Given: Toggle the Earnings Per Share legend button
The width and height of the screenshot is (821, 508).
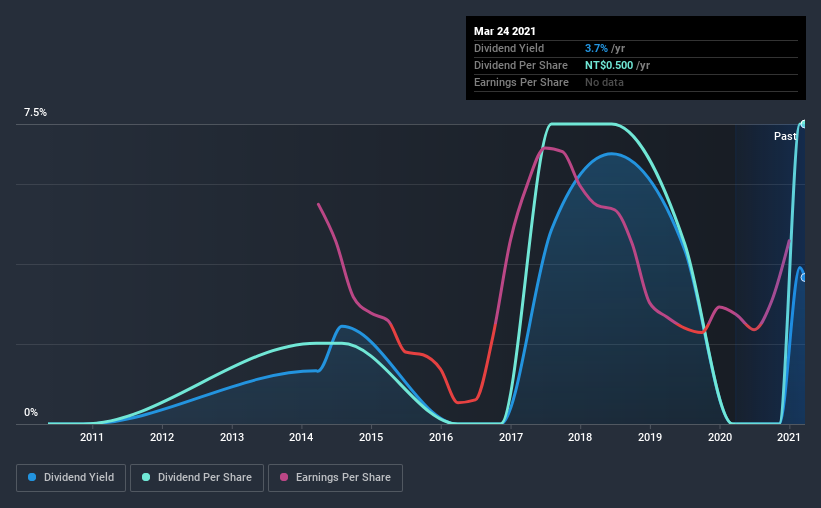Looking at the screenshot, I should point(335,478).
